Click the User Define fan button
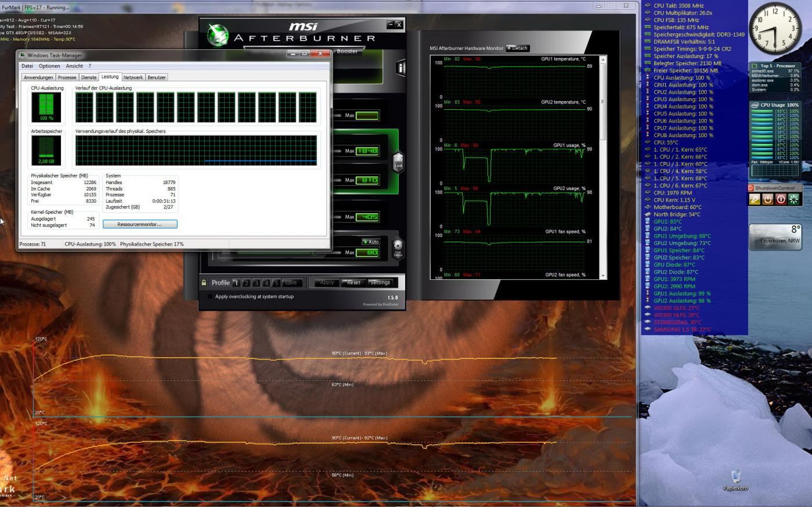The height and width of the screenshot is (507, 812). point(398,248)
